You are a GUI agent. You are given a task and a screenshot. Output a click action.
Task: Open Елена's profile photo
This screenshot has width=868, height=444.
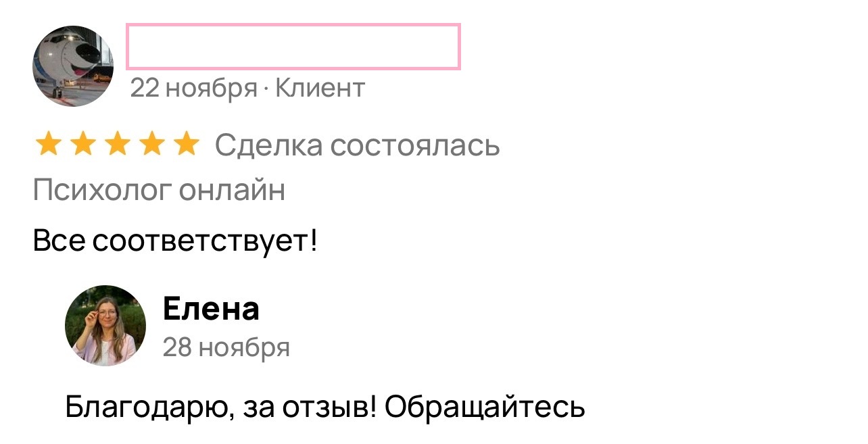[x=105, y=326]
